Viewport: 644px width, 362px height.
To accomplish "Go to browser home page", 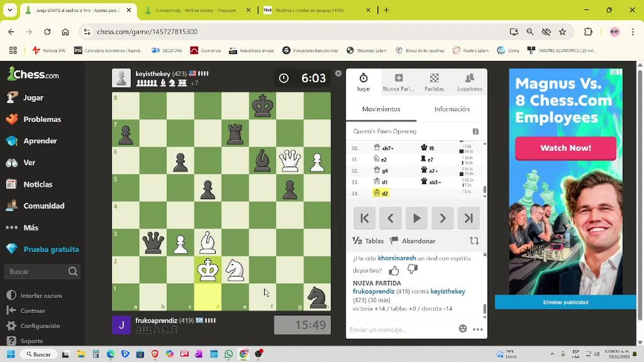I will click(65, 32).
